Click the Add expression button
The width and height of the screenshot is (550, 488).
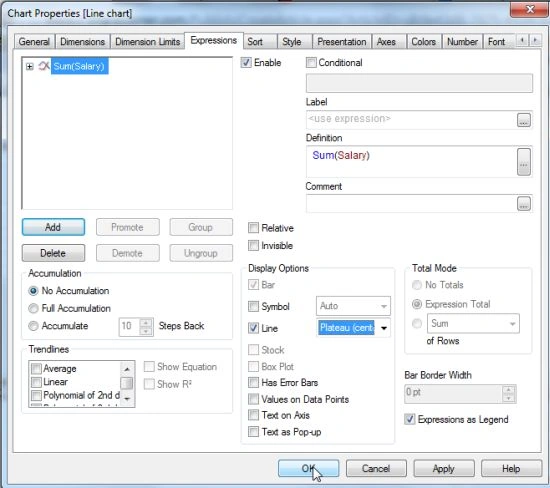(53, 227)
